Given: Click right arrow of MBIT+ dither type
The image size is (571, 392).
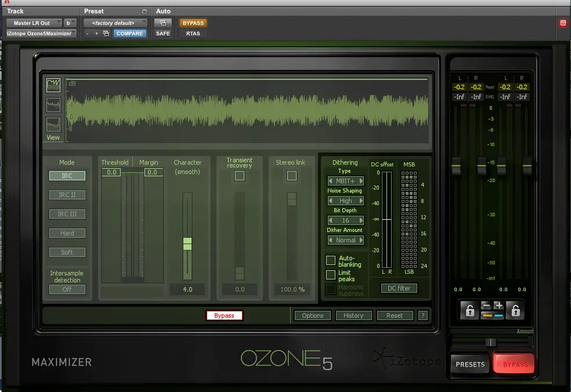Looking at the screenshot, I should click(361, 181).
